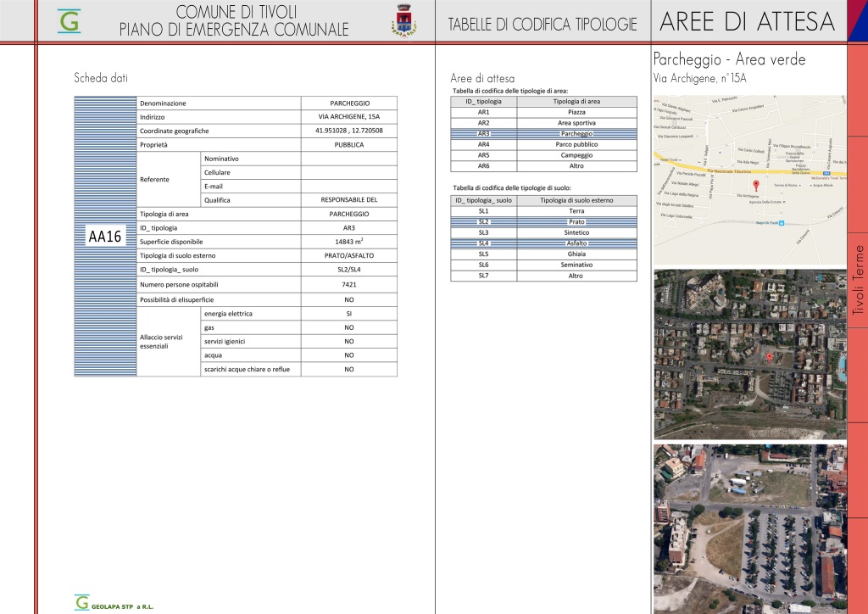Select the 'AREE DI ATTESA' title
The height and width of the screenshot is (614, 868).
pos(748,21)
